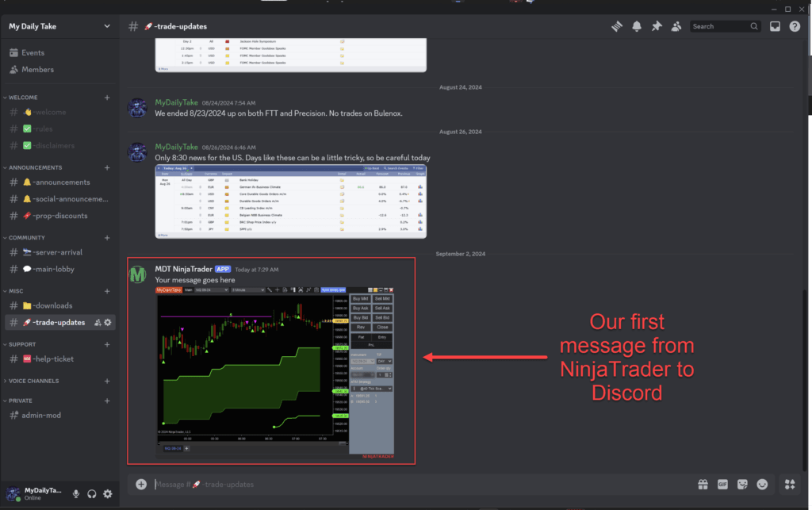Open User Settings gear at bottom
Image resolution: width=812 pixels, height=510 pixels.
(x=108, y=494)
